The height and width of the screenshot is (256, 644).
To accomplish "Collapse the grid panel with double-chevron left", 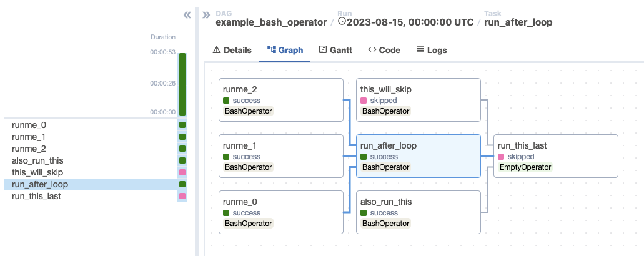I will coord(187,15).
